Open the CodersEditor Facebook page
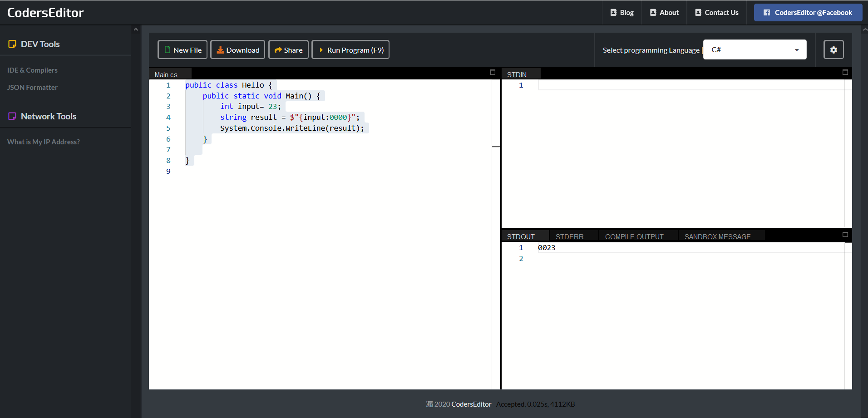The image size is (868, 418). coord(808,13)
